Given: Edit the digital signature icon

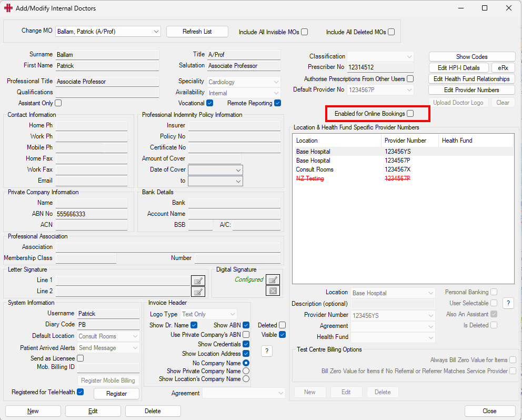Looking at the screenshot, I should point(273,279).
